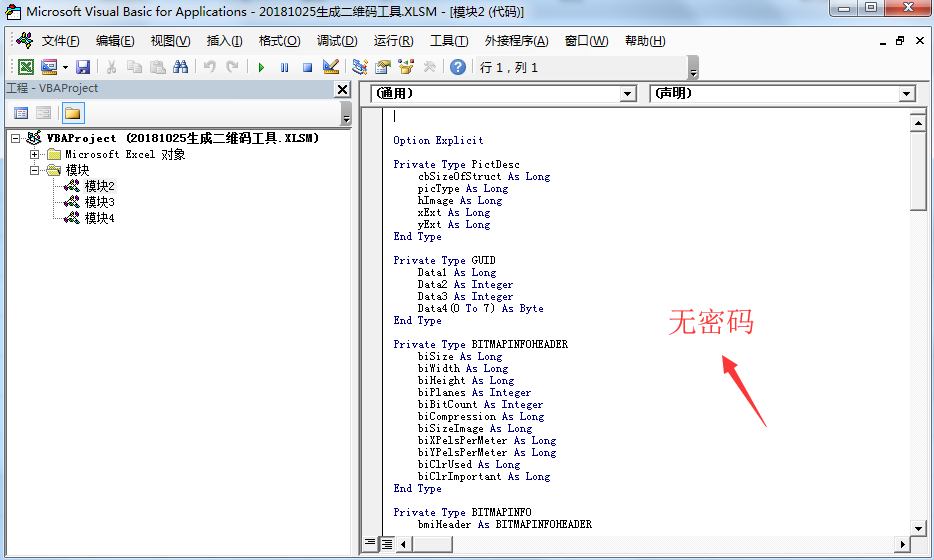Open the 编辑(E) menu

115,41
